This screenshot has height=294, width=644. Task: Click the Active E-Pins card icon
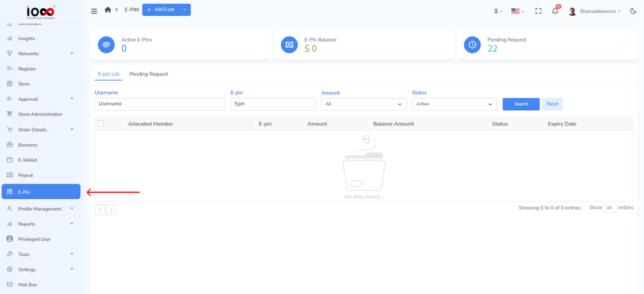coord(106,45)
